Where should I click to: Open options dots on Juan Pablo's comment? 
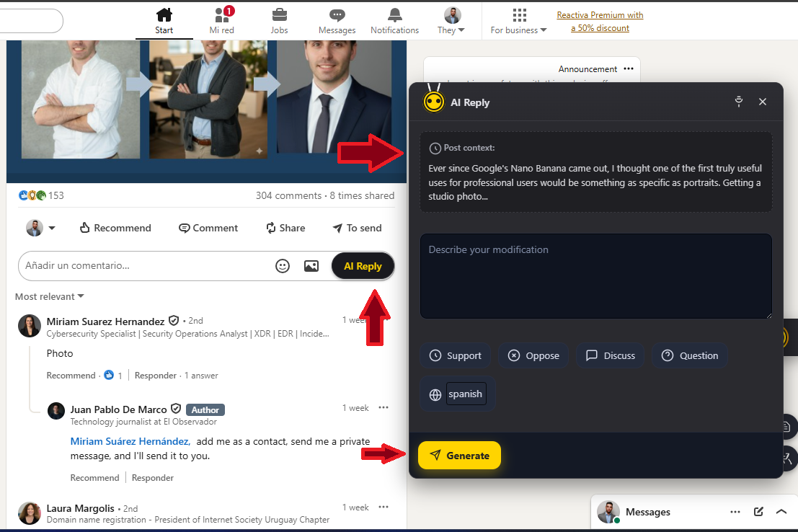384,407
